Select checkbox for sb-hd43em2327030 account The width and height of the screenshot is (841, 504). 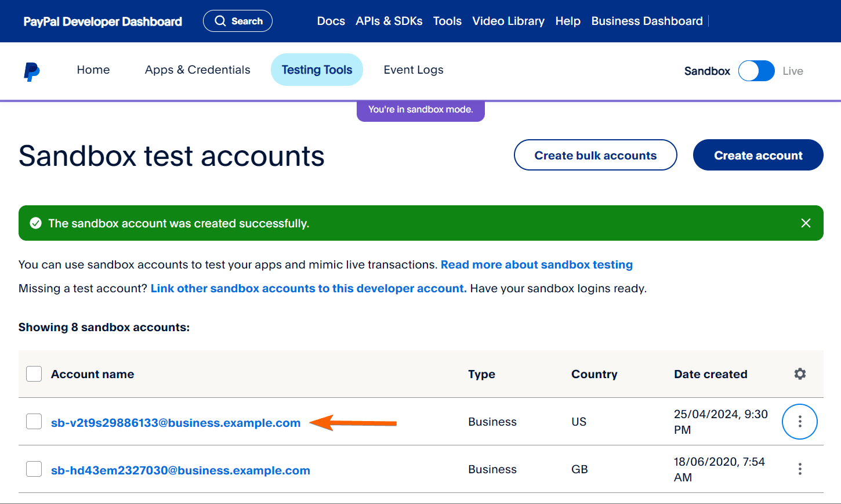34,469
